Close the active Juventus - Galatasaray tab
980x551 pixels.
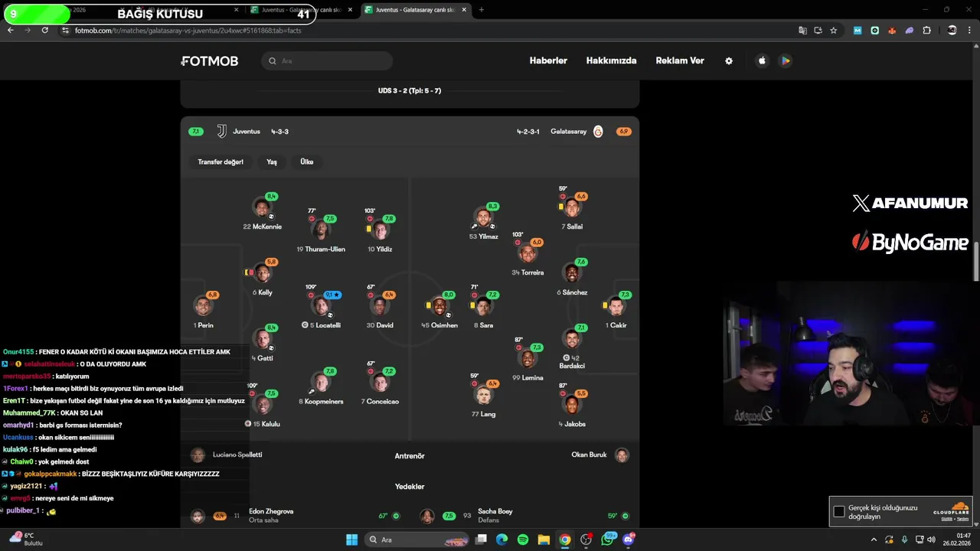(464, 10)
